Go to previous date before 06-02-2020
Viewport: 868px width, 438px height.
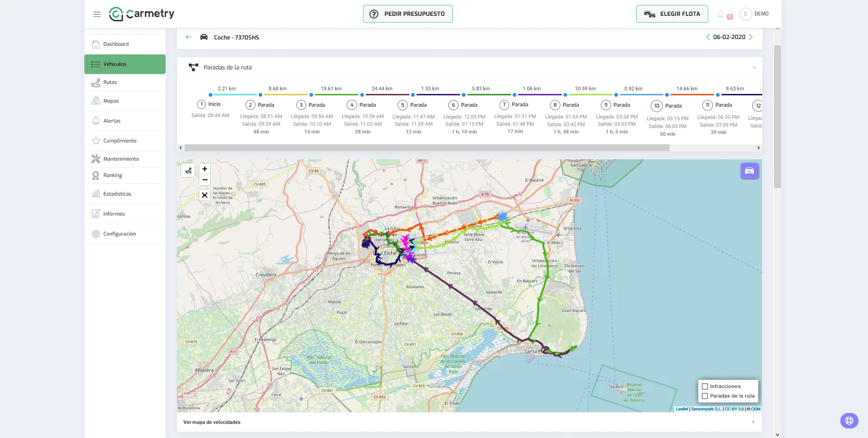708,37
